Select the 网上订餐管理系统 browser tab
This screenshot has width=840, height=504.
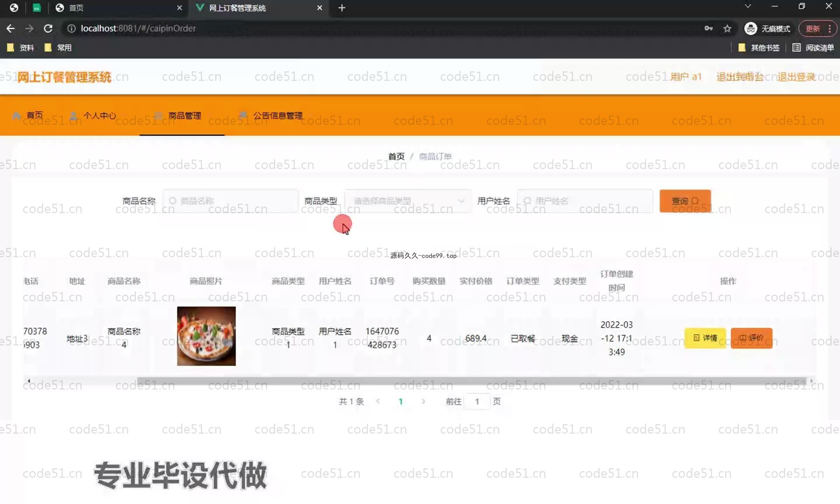pos(259,8)
